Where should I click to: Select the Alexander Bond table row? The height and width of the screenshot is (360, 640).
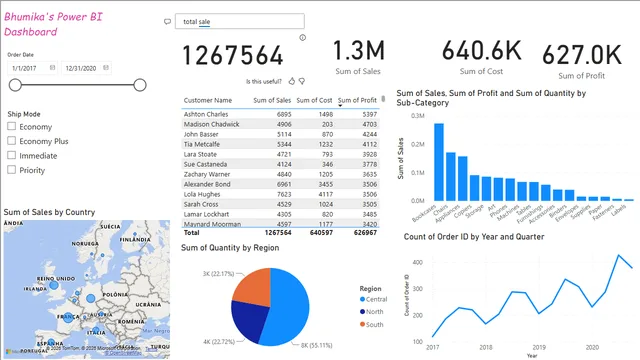[280, 184]
